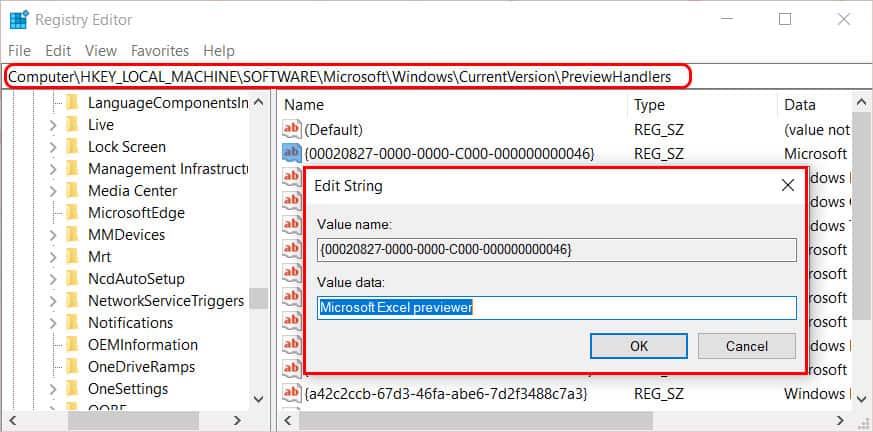Expand the NcdAutoSetup key
873x432 pixels.
tap(53, 279)
